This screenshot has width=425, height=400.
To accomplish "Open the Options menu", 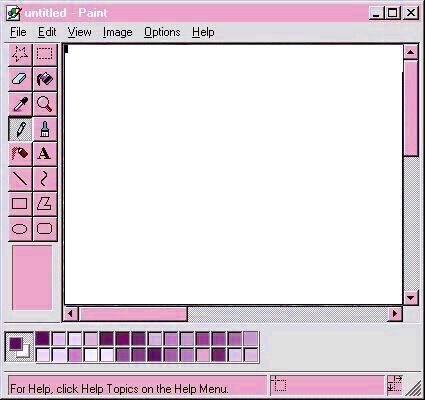I will pyautogui.click(x=162, y=32).
